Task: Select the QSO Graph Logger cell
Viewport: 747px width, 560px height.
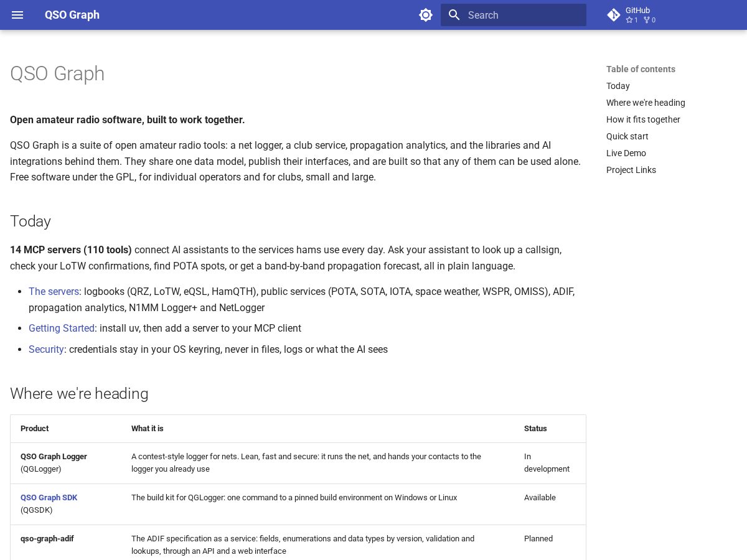Action: pos(66,463)
